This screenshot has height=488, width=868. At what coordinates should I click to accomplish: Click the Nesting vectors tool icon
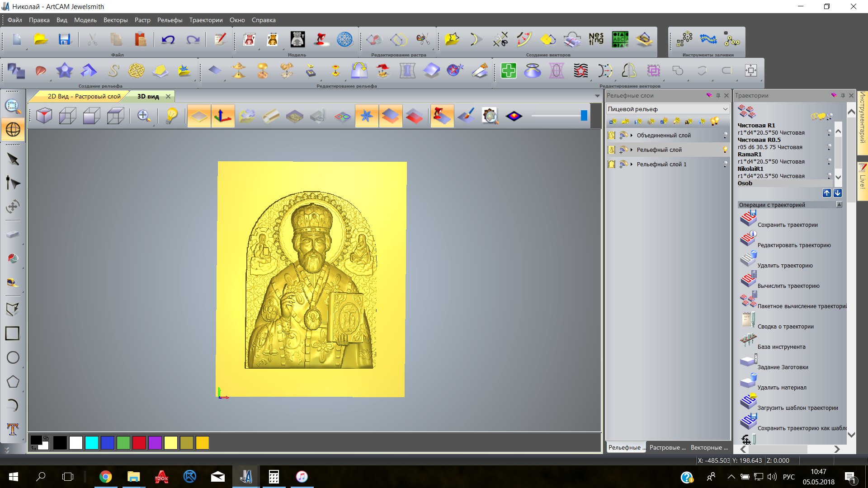596,39
